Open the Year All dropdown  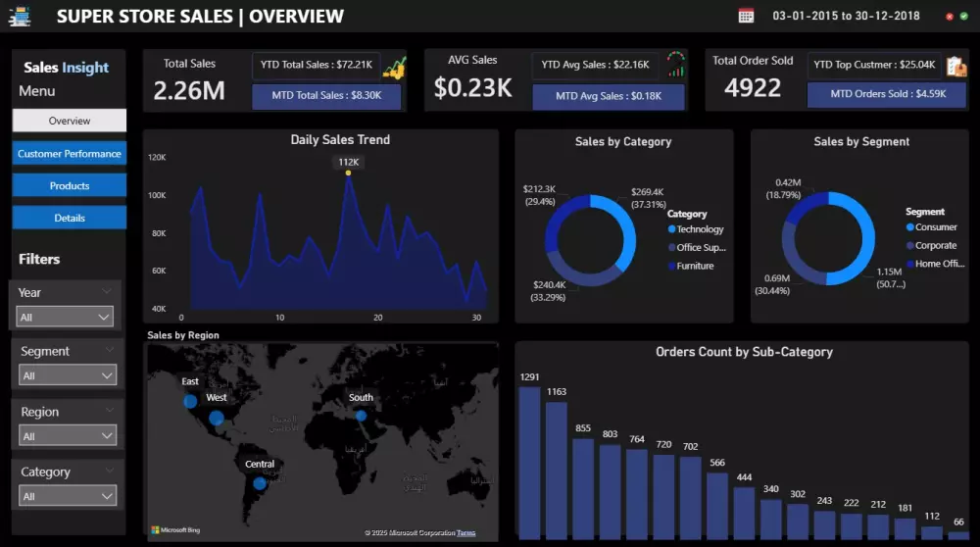[65, 317]
